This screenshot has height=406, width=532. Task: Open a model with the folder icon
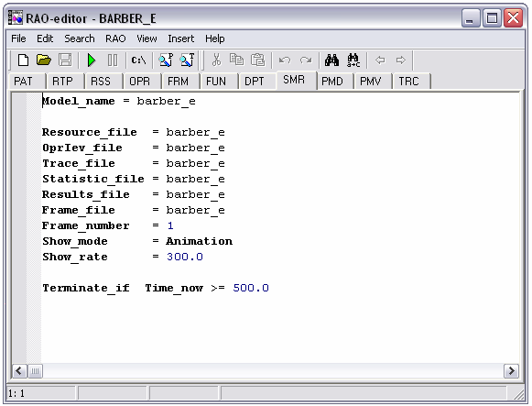coord(44,60)
